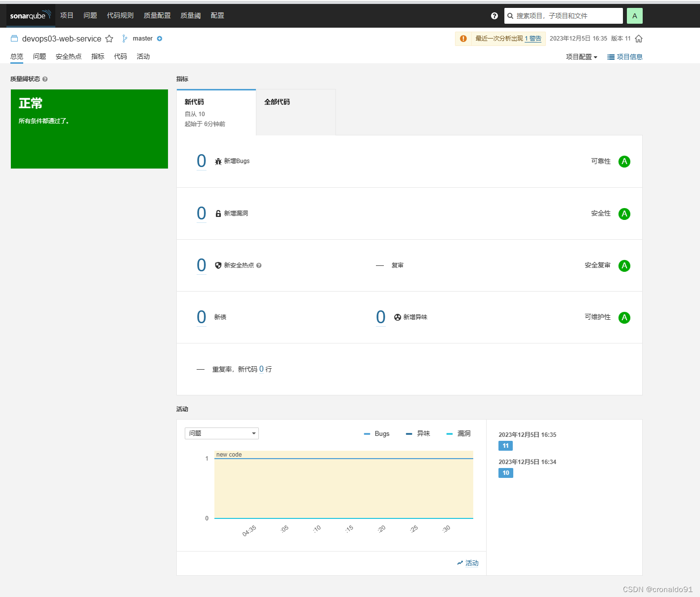Click the lock icon next to 新增漏洞
Image resolution: width=700 pixels, height=597 pixels.
(218, 213)
